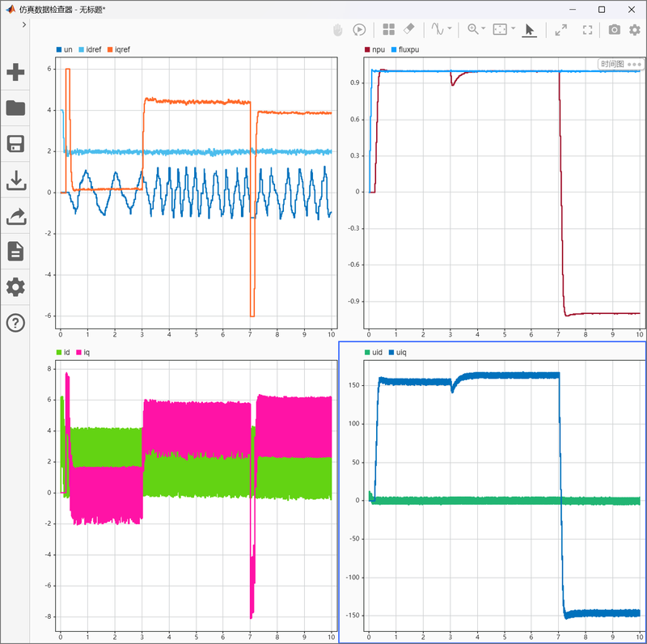This screenshot has height=644, width=647.
Task: Create a report with document icon
Action: coord(15,252)
